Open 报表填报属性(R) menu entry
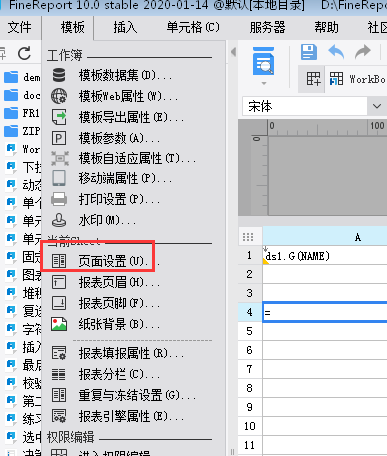The width and height of the screenshot is (387, 456). tap(131, 353)
